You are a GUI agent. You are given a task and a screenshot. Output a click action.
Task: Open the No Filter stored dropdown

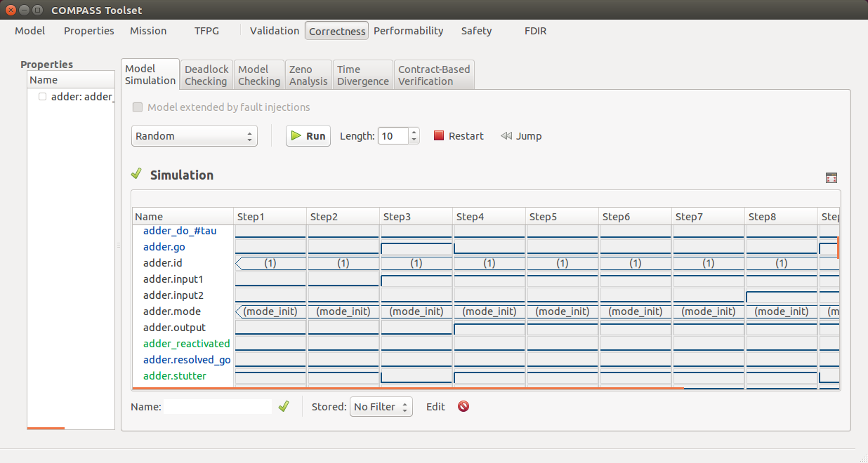point(381,407)
